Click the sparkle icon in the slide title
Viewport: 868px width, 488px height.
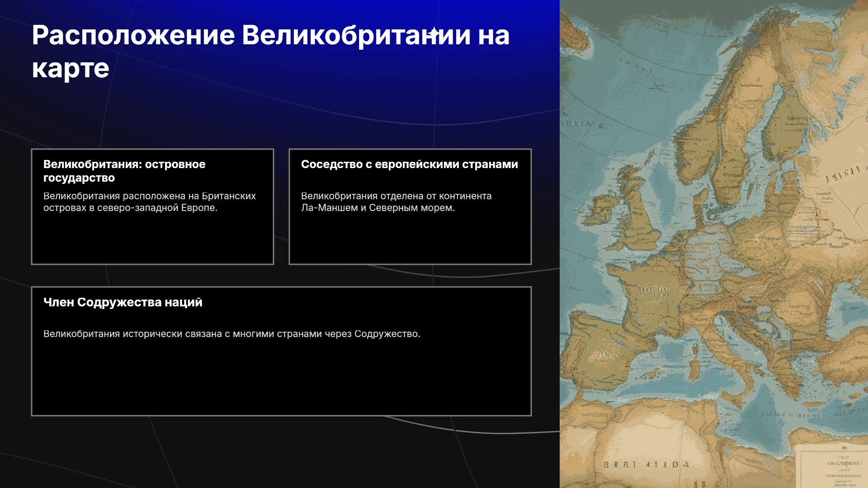pyautogui.click(x=434, y=33)
